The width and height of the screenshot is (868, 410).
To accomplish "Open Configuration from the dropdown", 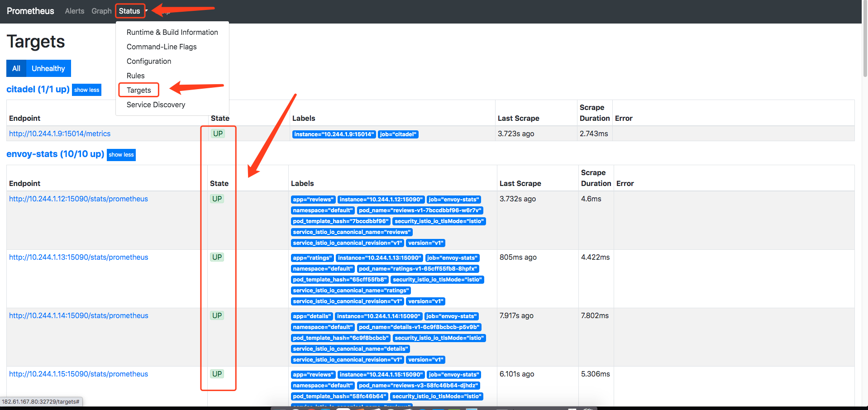I will [x=149, y=61].
